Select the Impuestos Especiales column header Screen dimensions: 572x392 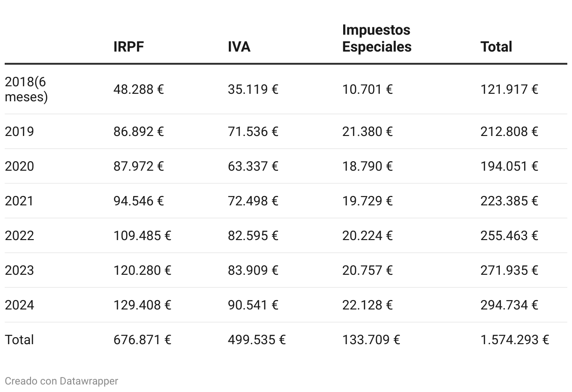(x=377, y=38)
